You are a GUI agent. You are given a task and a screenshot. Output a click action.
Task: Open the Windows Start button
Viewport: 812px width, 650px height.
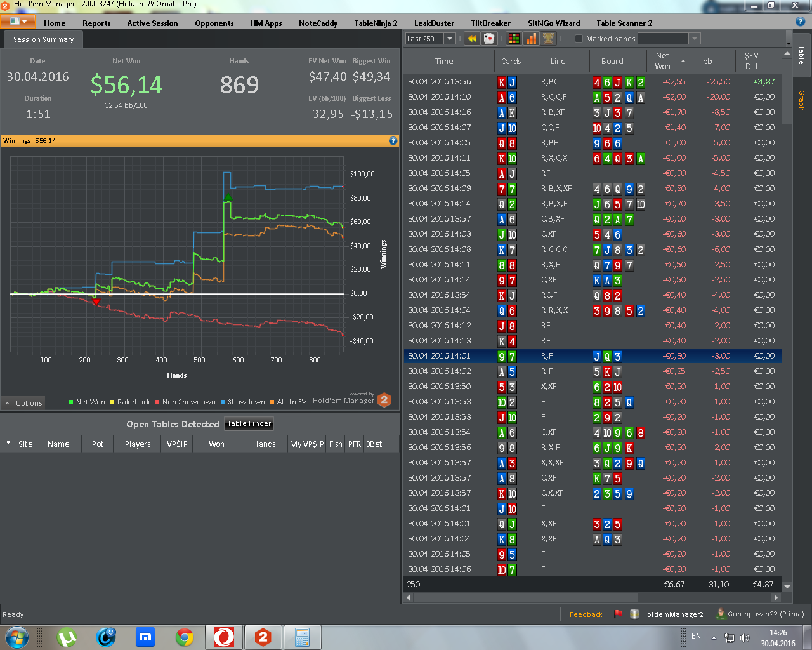tap(16, 637)
